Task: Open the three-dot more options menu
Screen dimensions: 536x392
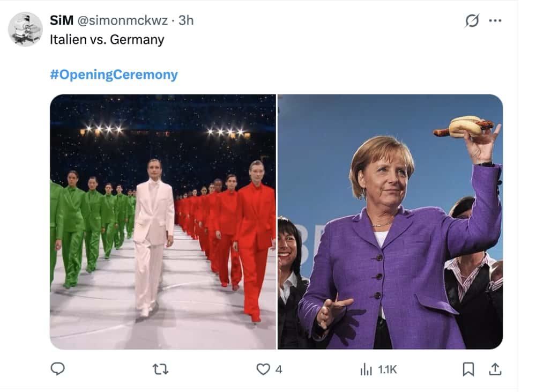Action: point(496,20)
